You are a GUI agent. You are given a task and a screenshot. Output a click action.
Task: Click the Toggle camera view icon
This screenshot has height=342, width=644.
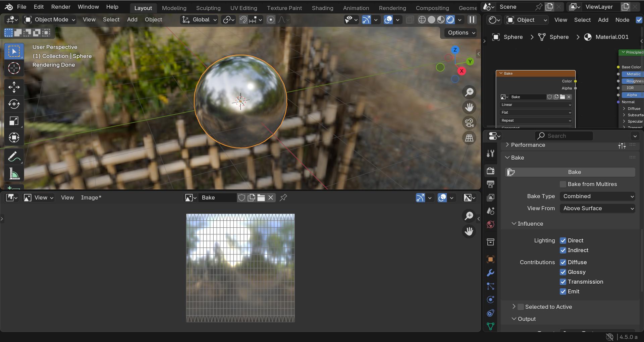469,123
